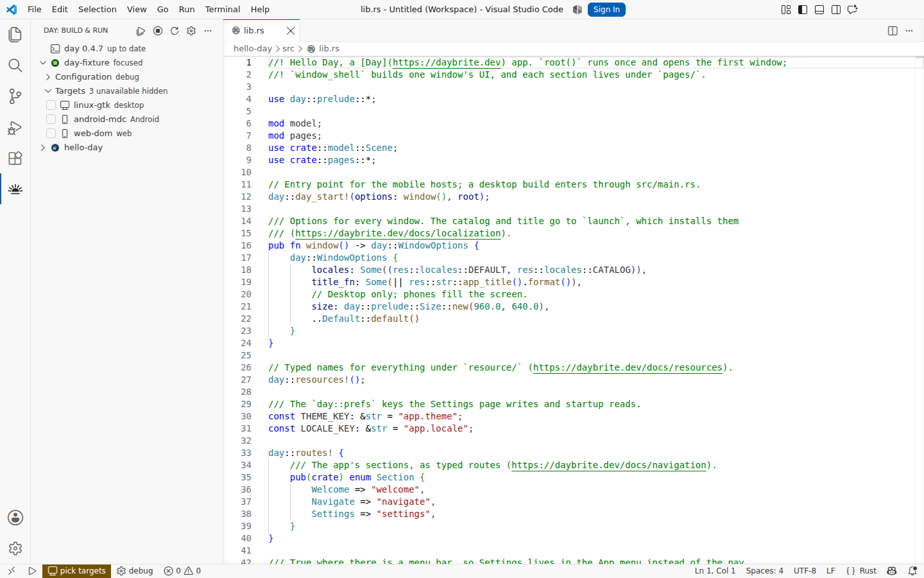The width and height of the screenshot is (924, 578).
Task: Collapse the Targets node
Action: click(48, 91)
